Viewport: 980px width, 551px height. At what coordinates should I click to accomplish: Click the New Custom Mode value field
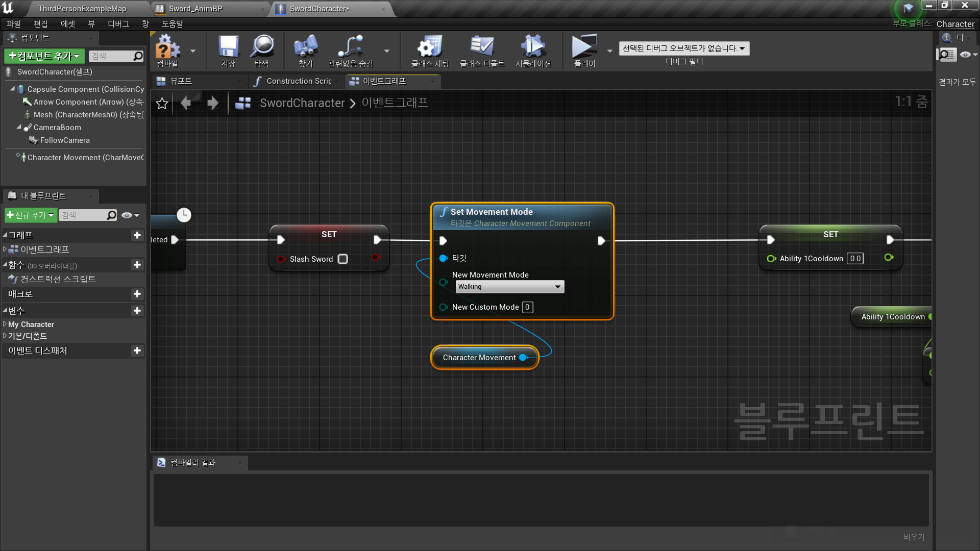click(x=527, y=307)
